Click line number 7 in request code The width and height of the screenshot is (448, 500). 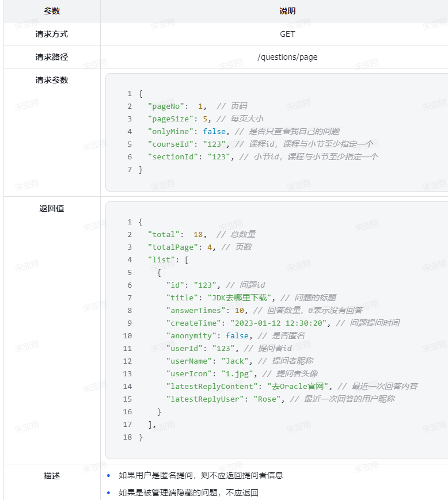pyautogui.click(x=130, y=170)
